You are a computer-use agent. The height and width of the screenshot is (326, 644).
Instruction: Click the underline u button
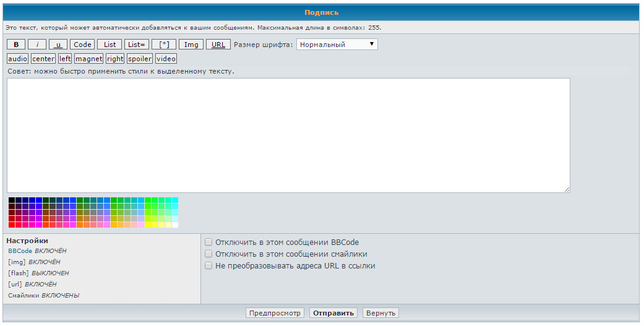(58, 45)
